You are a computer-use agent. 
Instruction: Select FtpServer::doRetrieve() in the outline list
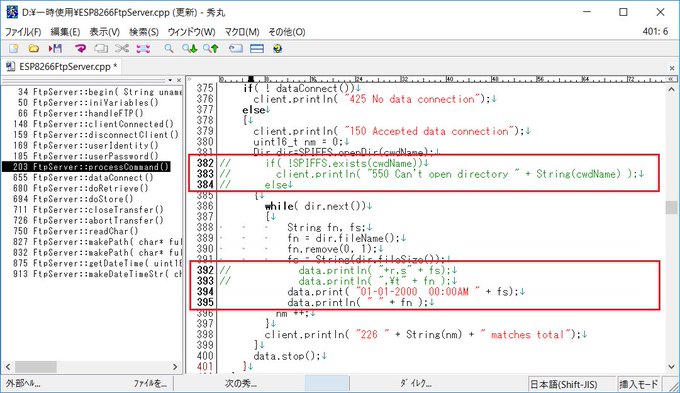tap(80, 188)
